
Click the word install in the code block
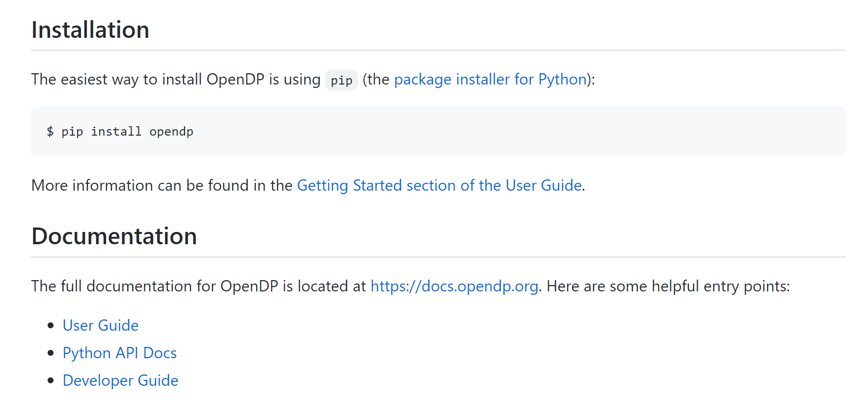(116, 132)
